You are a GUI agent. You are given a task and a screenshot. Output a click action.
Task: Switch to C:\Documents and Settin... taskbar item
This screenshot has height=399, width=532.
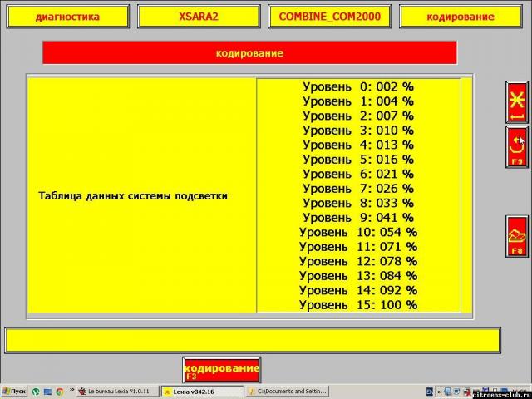(x=287, y=392)
